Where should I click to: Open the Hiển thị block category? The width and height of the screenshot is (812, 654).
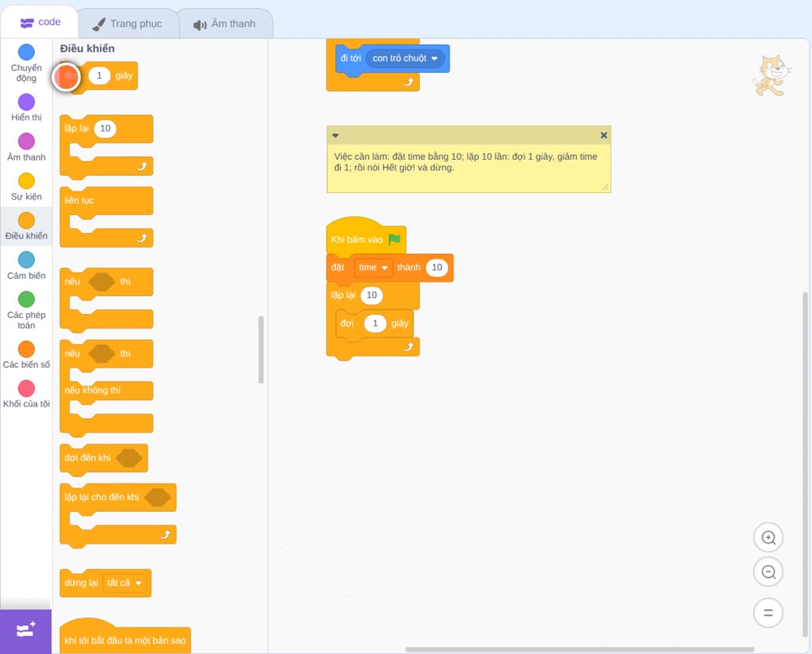point(26,108)
